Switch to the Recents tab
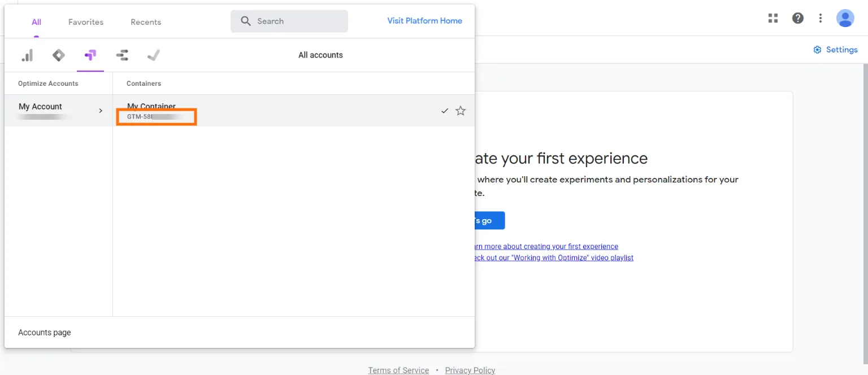 (x=146, y=22)
